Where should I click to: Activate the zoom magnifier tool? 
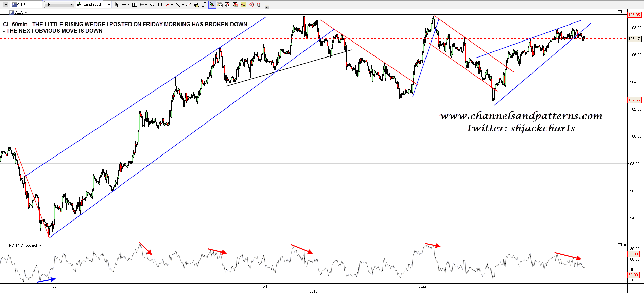point(152,5)
